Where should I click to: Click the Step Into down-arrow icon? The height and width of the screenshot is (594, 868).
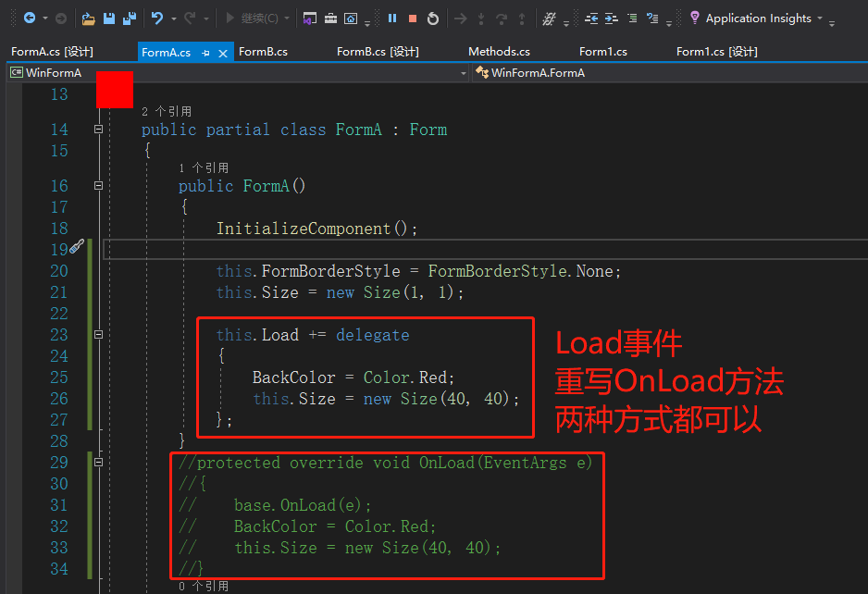[481, 19]
